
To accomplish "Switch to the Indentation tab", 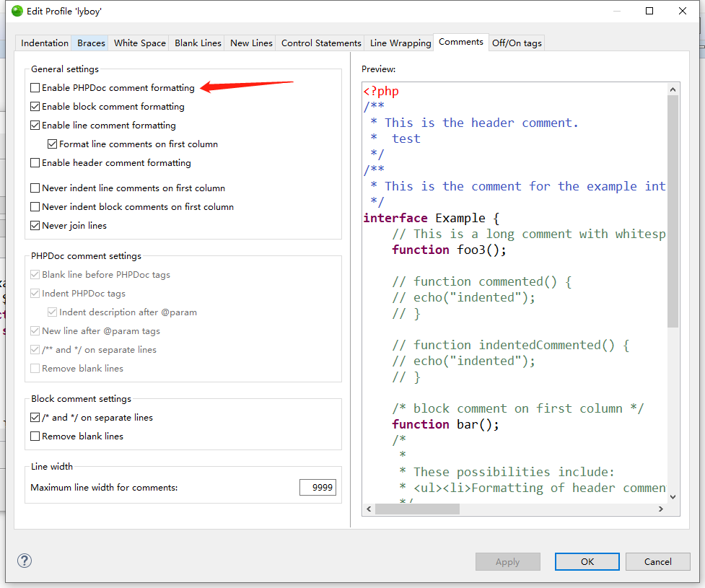I will (45, 43).
